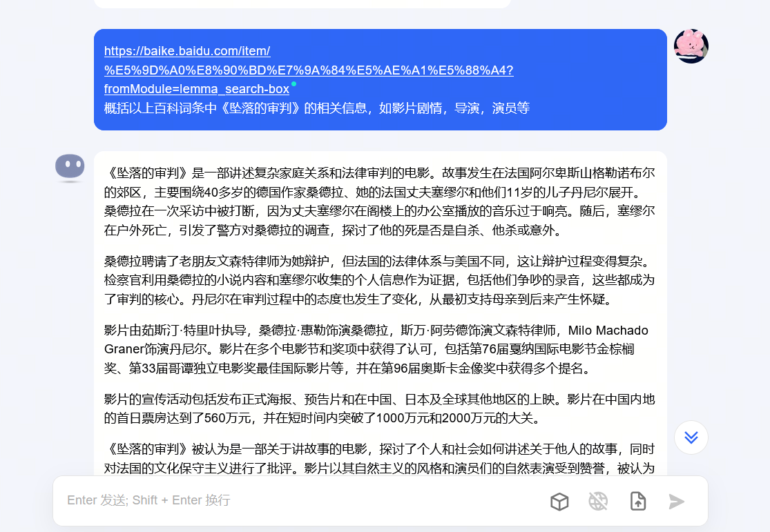Click the first reply paragraph starting 《坠落的审判》是一部

[379, 201]
